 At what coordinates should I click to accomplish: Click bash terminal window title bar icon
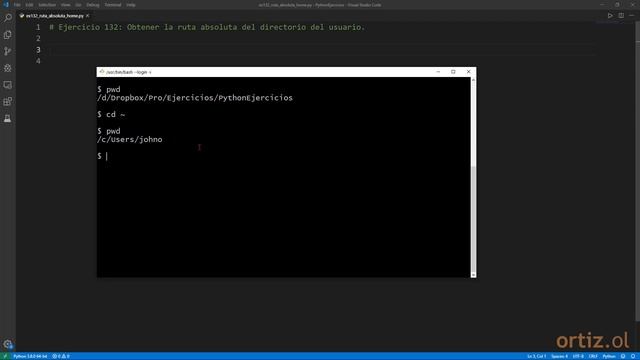102,72
